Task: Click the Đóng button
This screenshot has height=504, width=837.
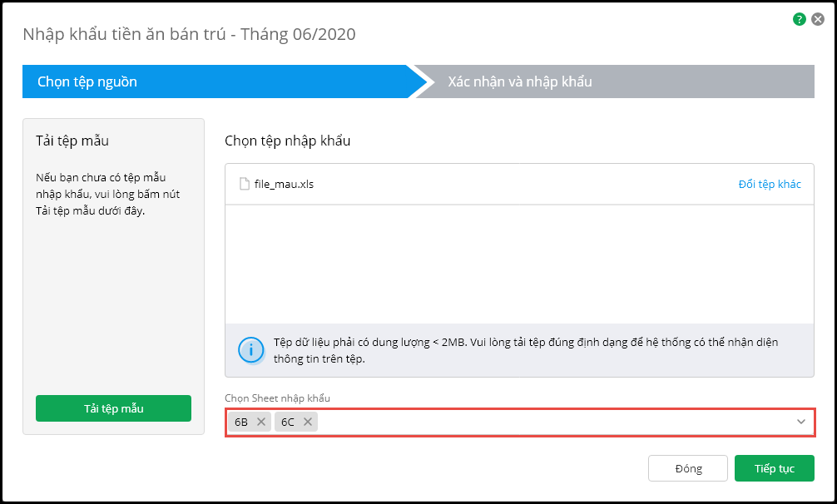Action: (x=688, y=468)
